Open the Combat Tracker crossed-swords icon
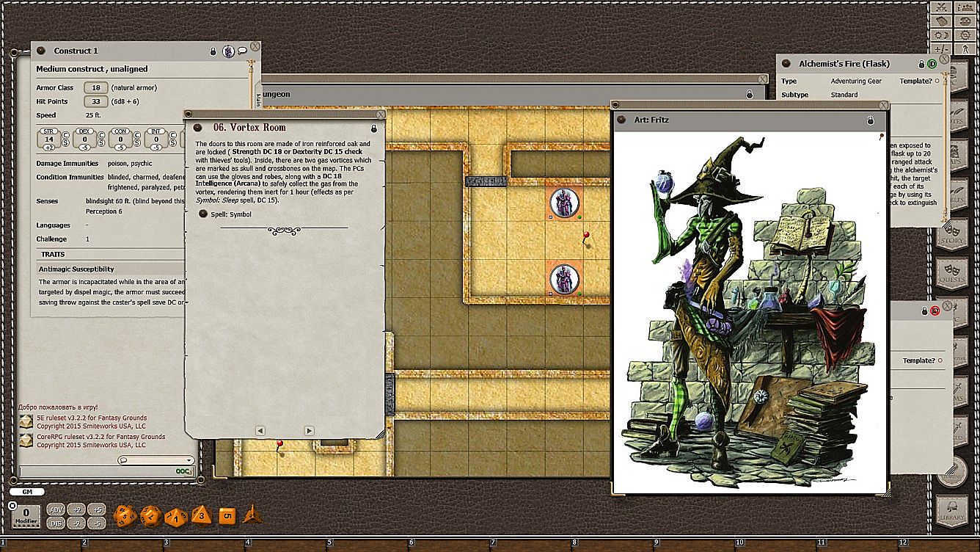Image resolution: width=980 pixels, height=552 pixels. tap(940, 7)
